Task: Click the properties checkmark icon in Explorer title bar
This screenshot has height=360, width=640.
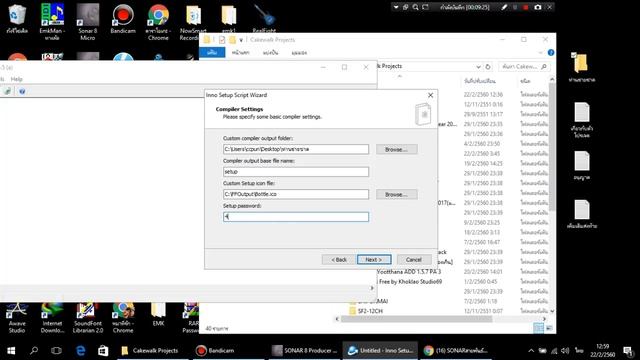Action: click(222, 40)
